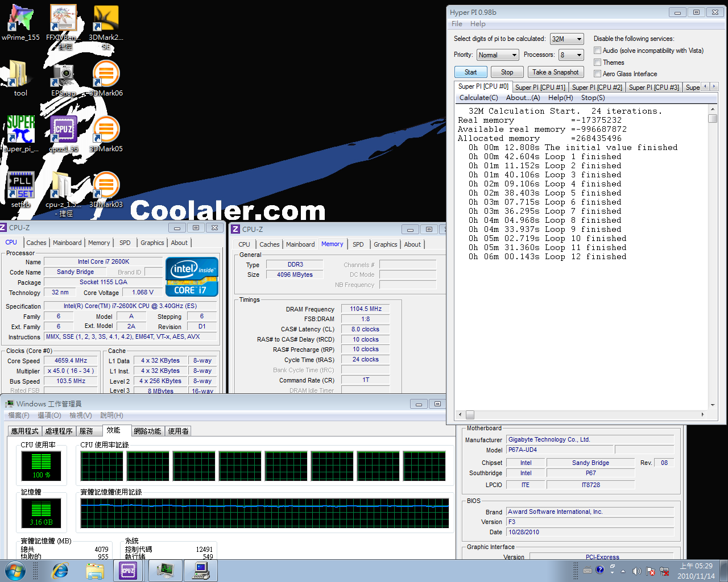Open Task Manager 處理程序 tab
The height and width of the screenshot is (582, 728).
[59, 431]
